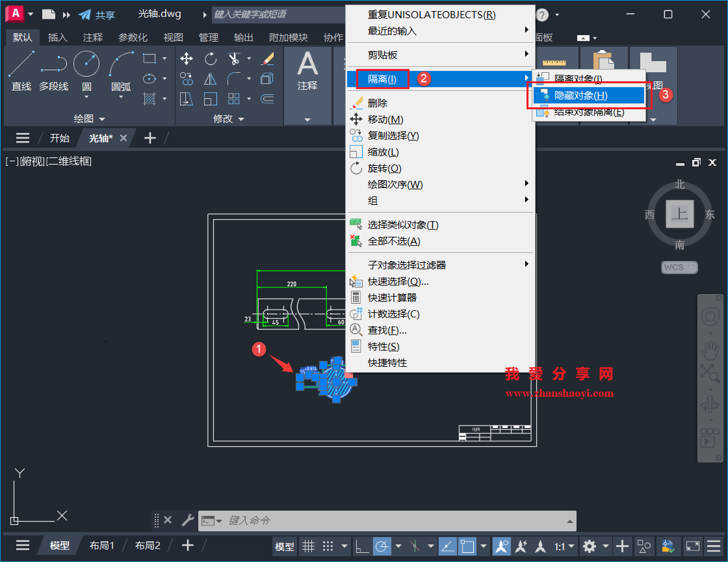
Task: Select the Move tool in the Modify panel
Action: (x=187, y=59)
